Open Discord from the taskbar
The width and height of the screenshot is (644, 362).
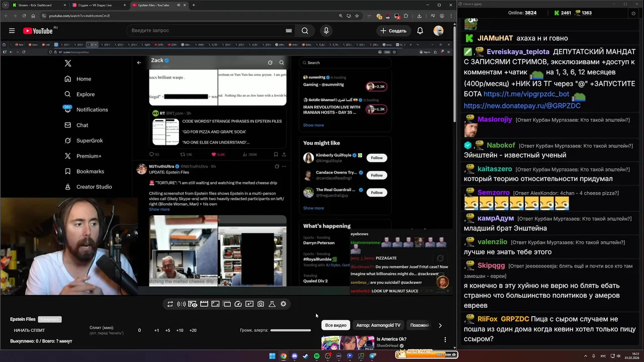point(294,356)
